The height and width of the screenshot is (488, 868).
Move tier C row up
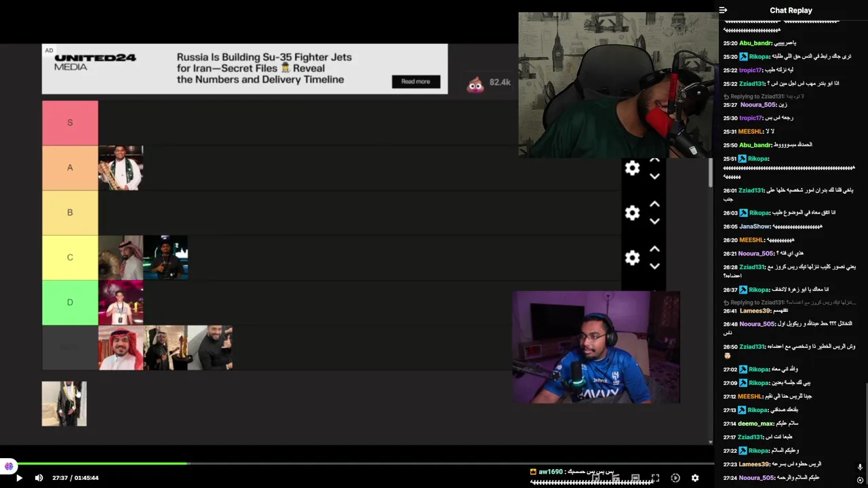coord(654,249)
